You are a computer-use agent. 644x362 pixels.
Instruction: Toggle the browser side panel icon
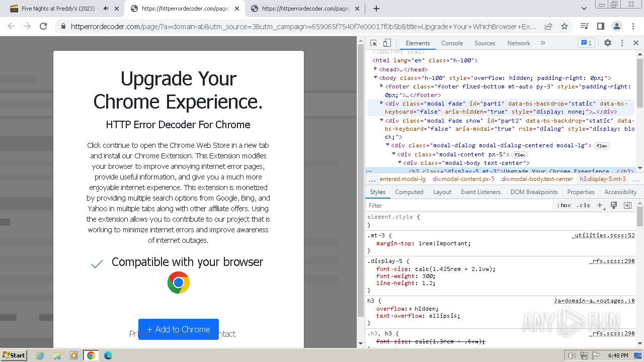pyautogui.click(x=600, y=26)
